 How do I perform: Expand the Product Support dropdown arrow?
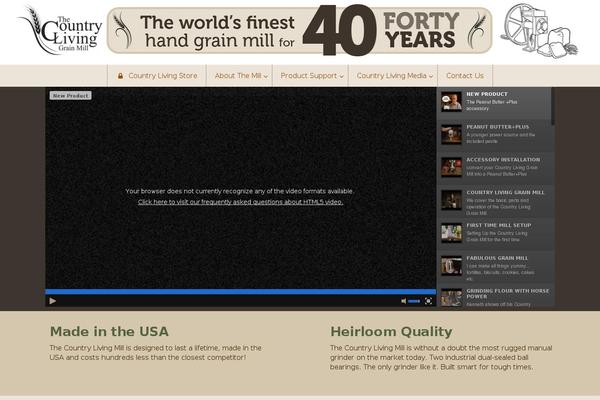click(341, 77)
